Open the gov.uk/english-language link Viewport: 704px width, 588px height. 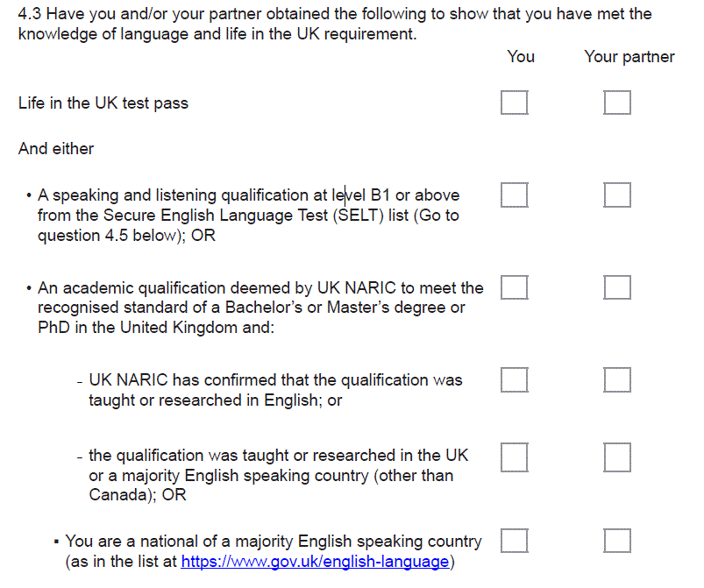pyautogui.click(x=315, y=562)
